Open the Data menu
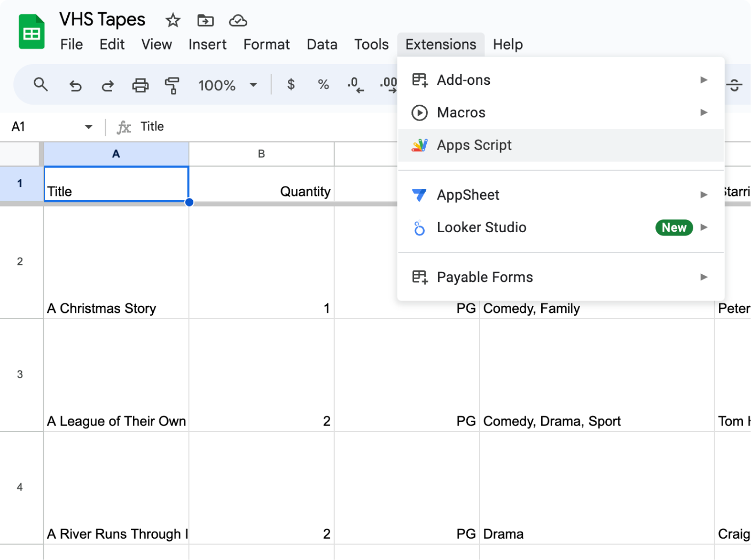 point(322,44)
